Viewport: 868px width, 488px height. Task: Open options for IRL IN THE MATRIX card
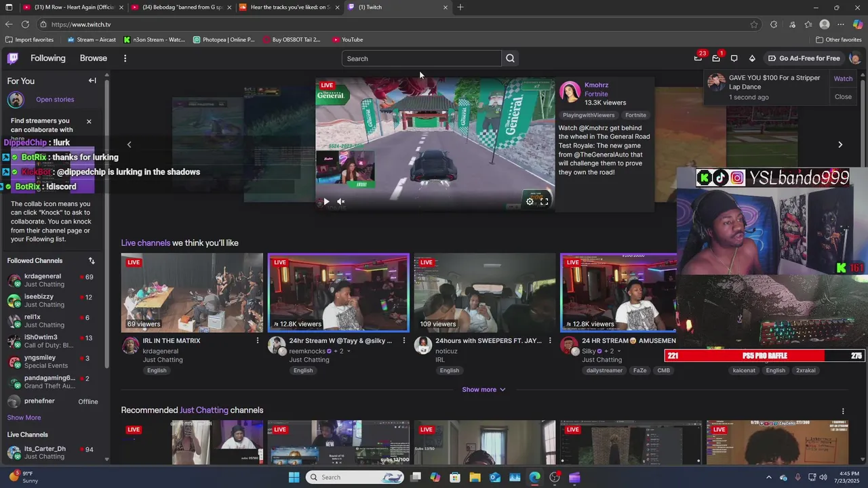pyautogui.click(x=257, y=341)
